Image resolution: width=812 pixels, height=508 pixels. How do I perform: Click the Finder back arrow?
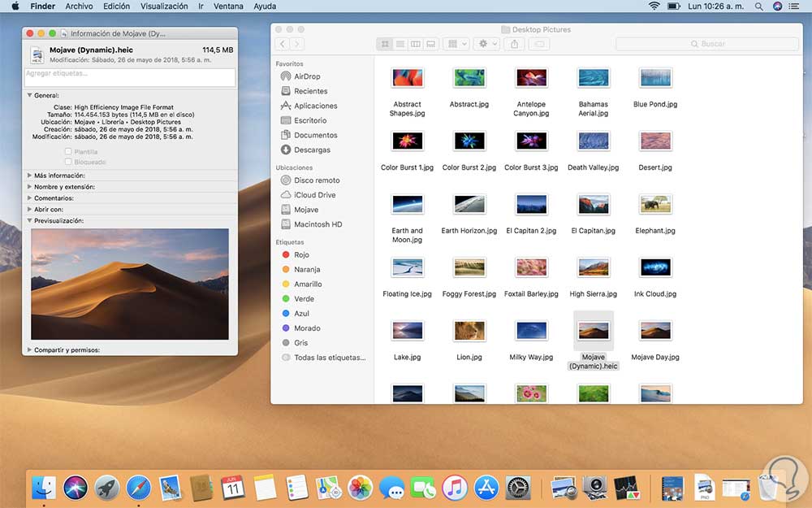[282, 44]
